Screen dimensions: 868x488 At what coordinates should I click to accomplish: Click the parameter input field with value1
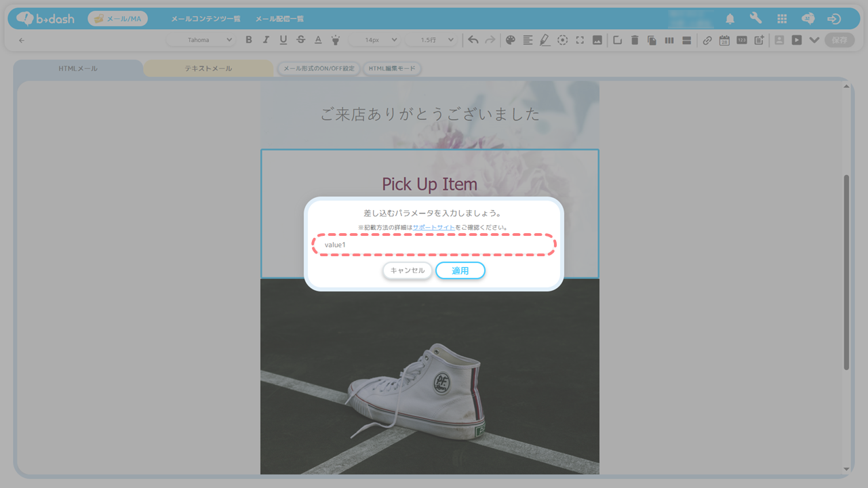[x=434, y=245]
